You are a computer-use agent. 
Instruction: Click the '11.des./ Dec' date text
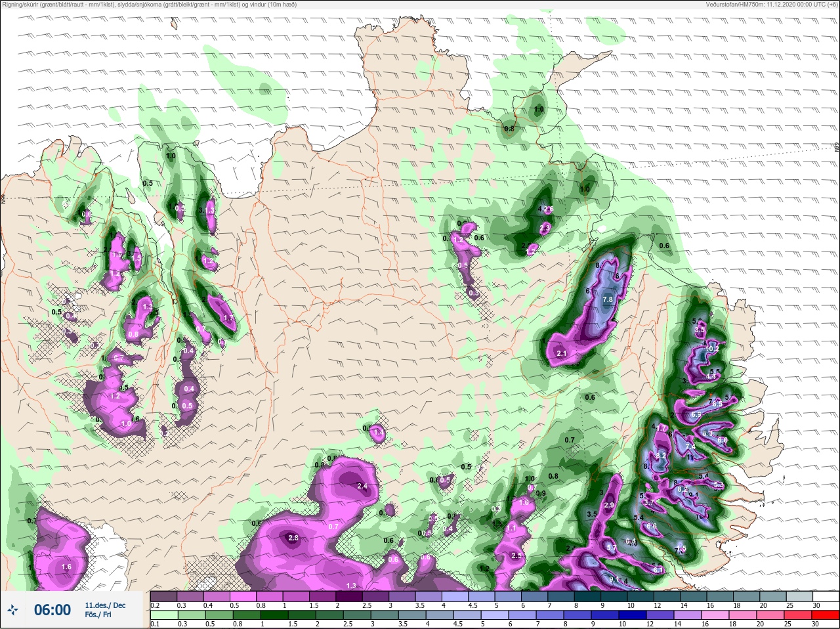105,605
